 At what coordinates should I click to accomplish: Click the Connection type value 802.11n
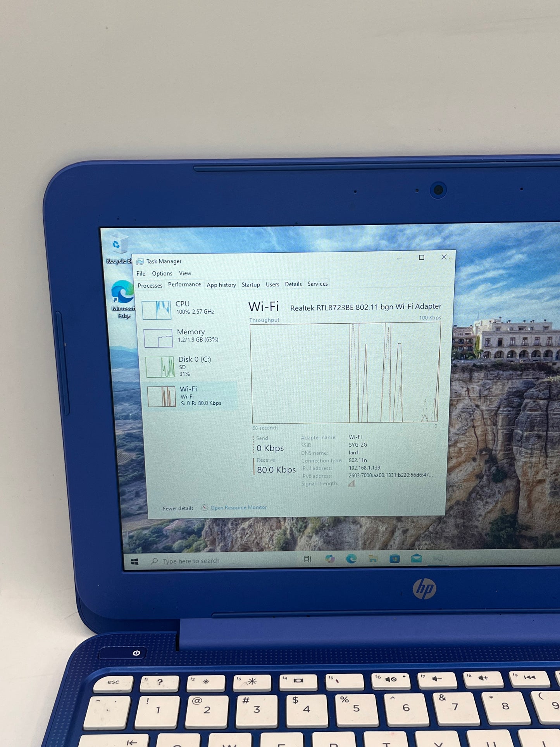358,460
